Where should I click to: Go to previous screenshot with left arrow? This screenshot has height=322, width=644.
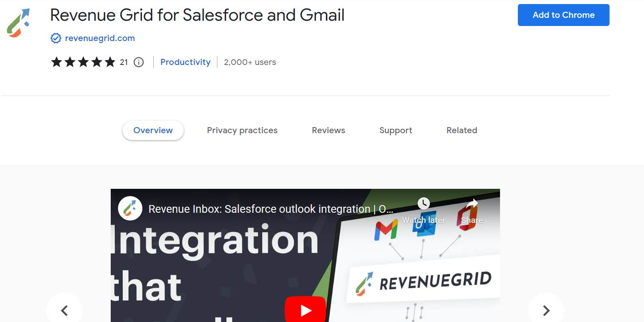(64, 311)
